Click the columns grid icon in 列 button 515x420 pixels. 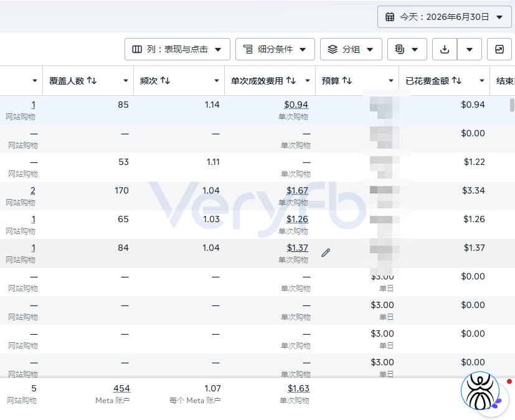tap(137, 49)
